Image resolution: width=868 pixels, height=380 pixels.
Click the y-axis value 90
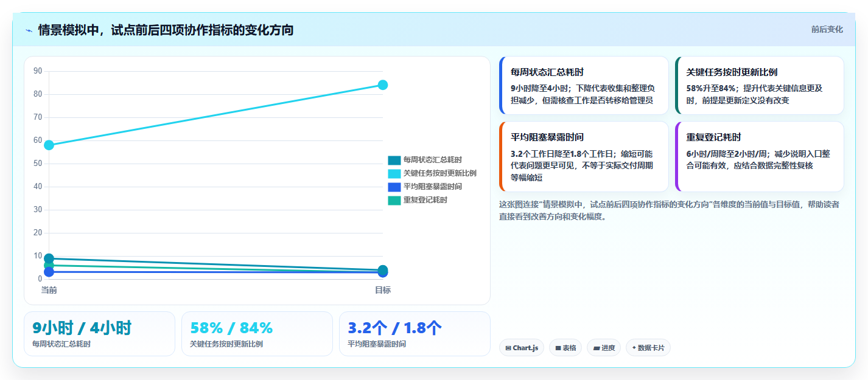click(38, 71)
